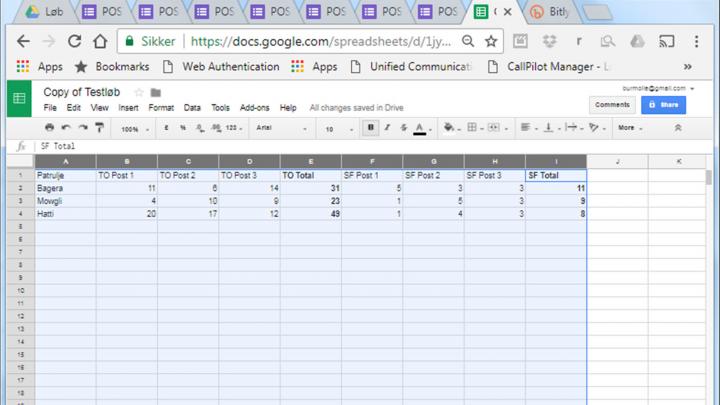Click the Comments button

tap(612, 104)
